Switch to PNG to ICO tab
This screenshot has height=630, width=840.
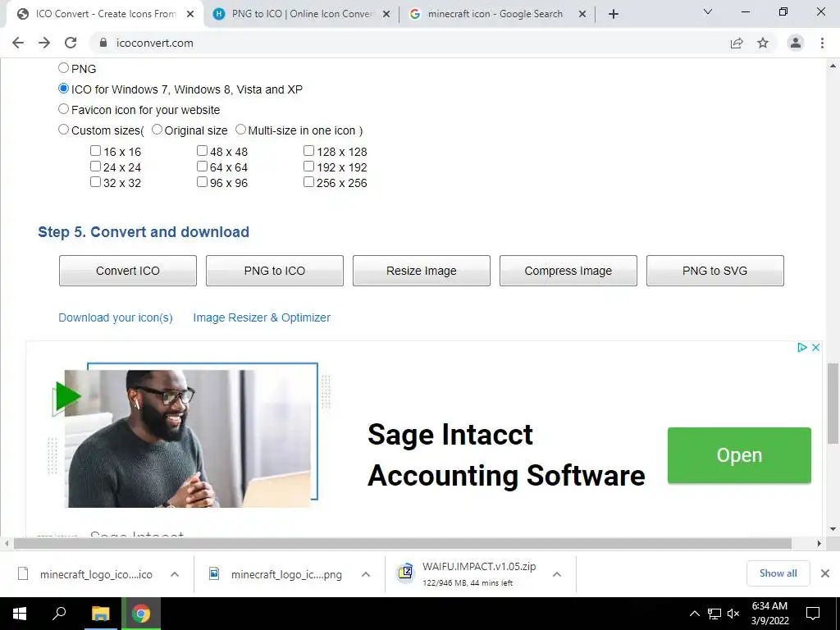pos(300,14)
